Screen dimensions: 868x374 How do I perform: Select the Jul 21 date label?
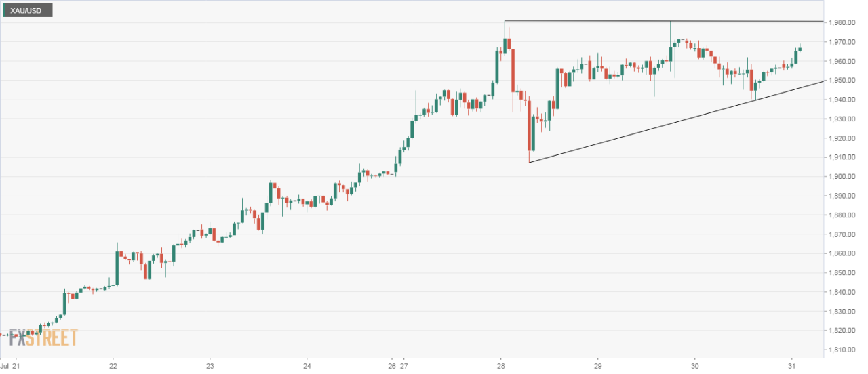10,362
